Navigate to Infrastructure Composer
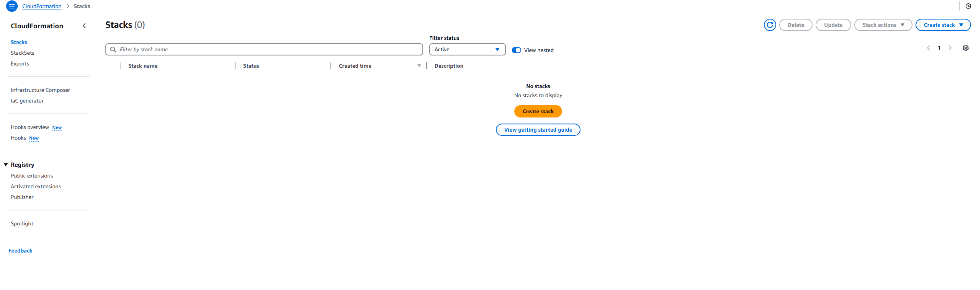The width and height of the screenshot is (980, 290). point(40,90)
